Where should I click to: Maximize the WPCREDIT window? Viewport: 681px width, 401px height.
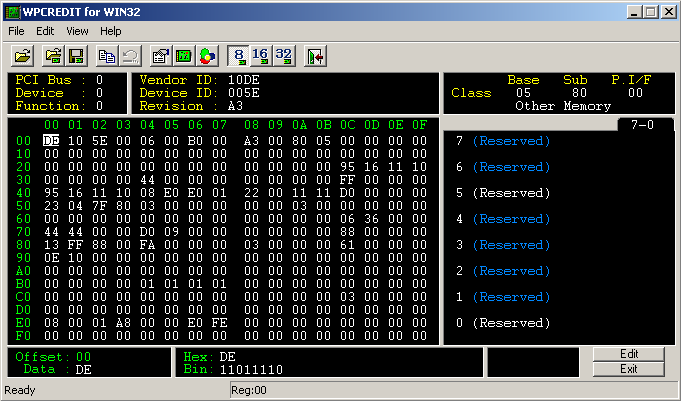click(x=651, y=12)
